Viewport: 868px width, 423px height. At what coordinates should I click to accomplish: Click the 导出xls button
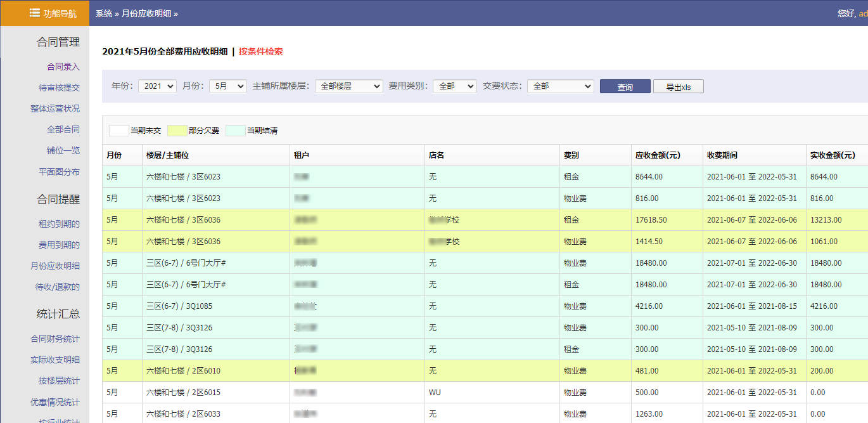click(679, 86)
